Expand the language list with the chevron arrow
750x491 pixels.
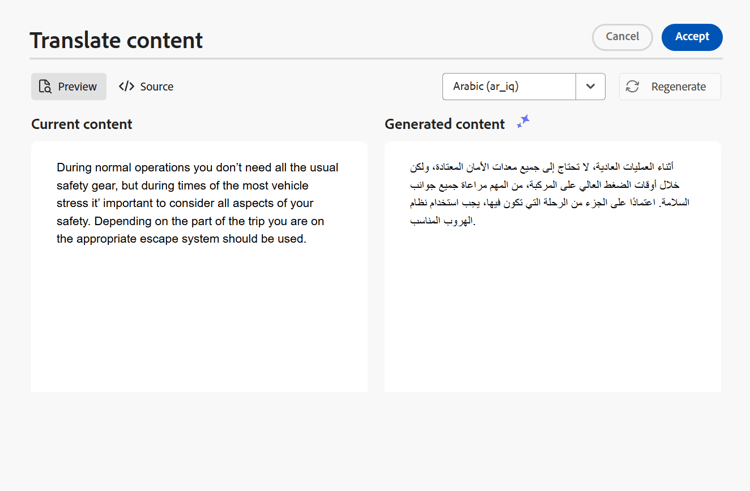pos(590,87)
